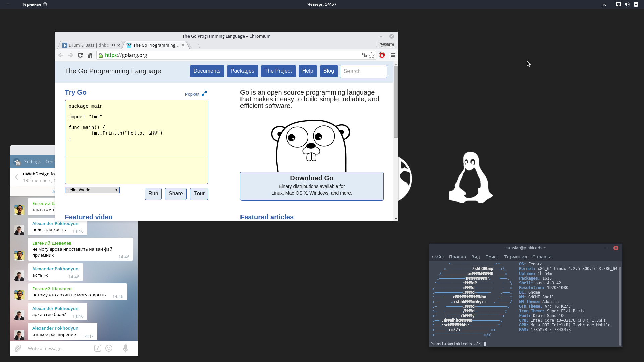Click the golang.org Search field

[363, 71]
